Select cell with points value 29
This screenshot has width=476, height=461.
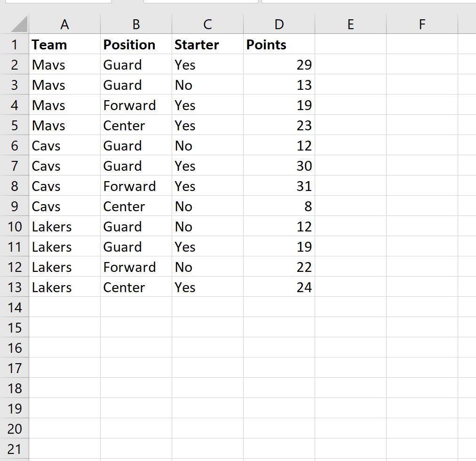pos(279,65)
